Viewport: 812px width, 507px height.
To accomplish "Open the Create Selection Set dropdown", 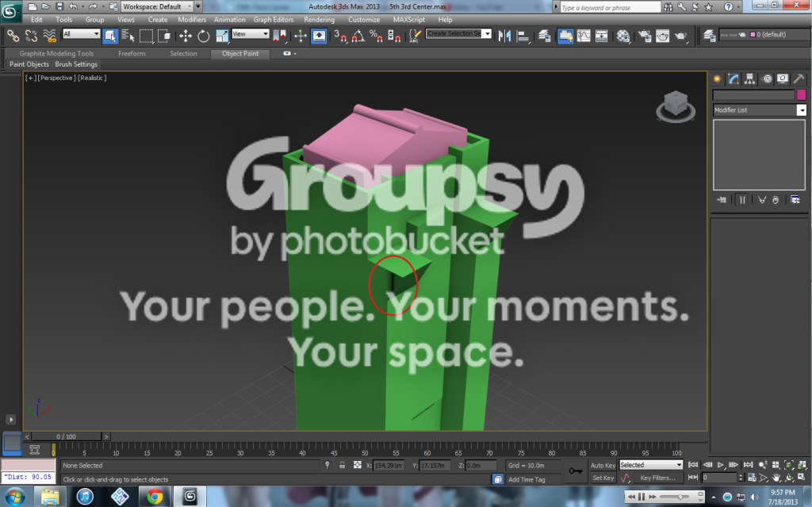I will pos(458,33).
